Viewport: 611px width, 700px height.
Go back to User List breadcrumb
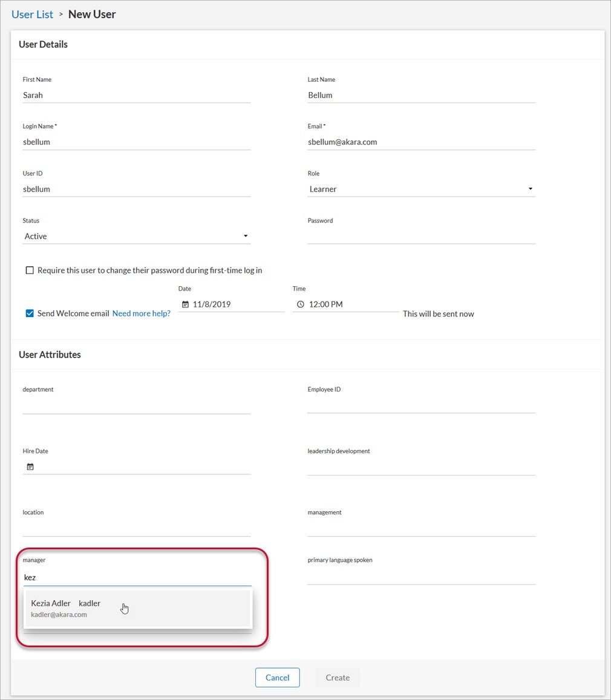[32, 14]
